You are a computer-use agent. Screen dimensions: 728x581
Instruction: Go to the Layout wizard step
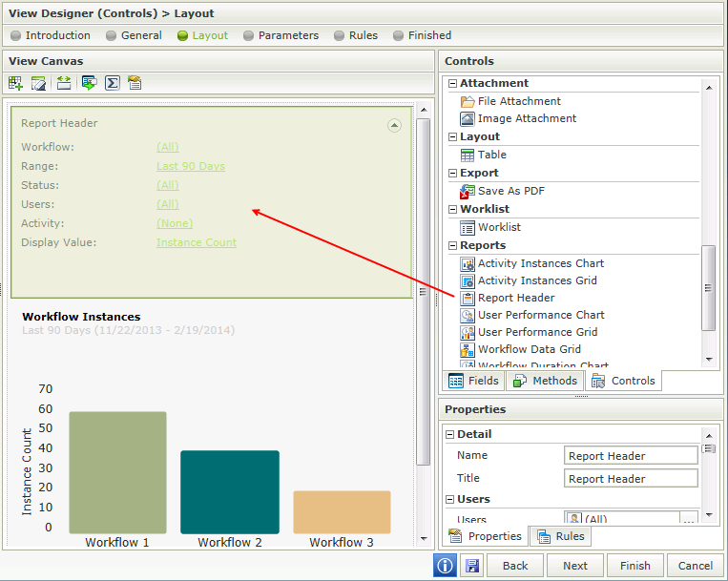click(203, 35)
